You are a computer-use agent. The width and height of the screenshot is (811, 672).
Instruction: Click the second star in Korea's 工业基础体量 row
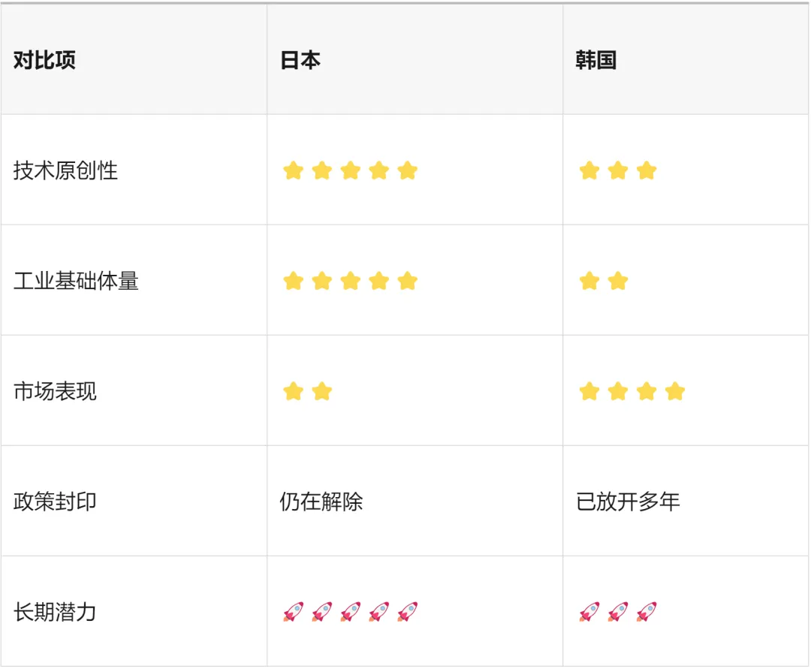618,282
